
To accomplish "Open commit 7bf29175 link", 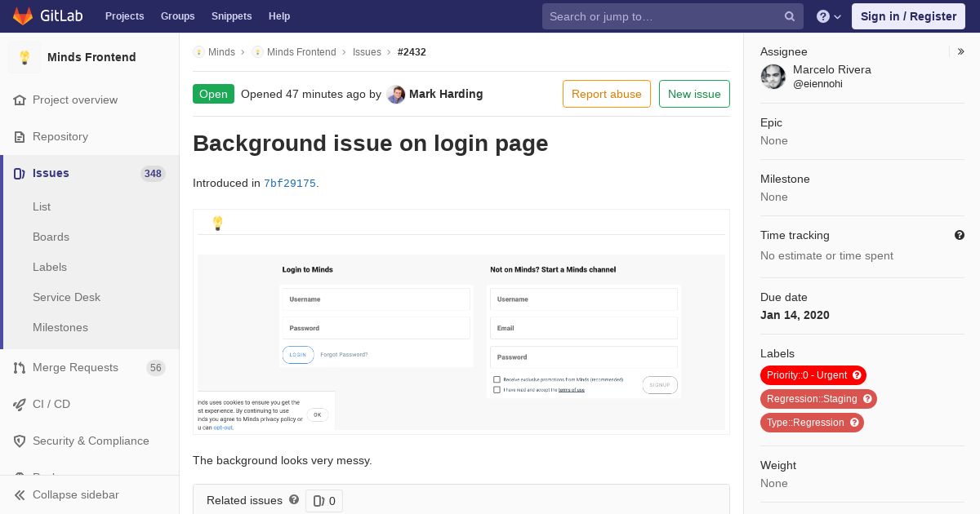I will pyautogui.click(x=290, y=184).
